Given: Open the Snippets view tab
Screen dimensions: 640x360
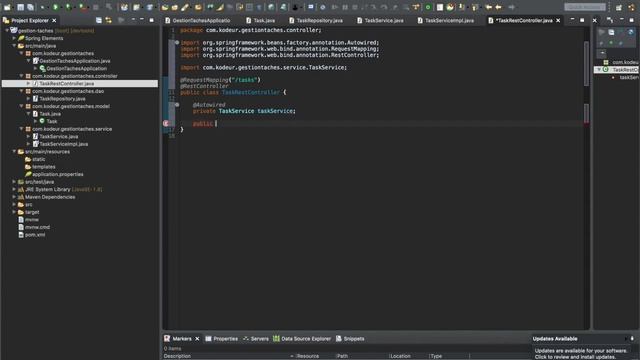Looking at the screenshot, I should 350,338.
